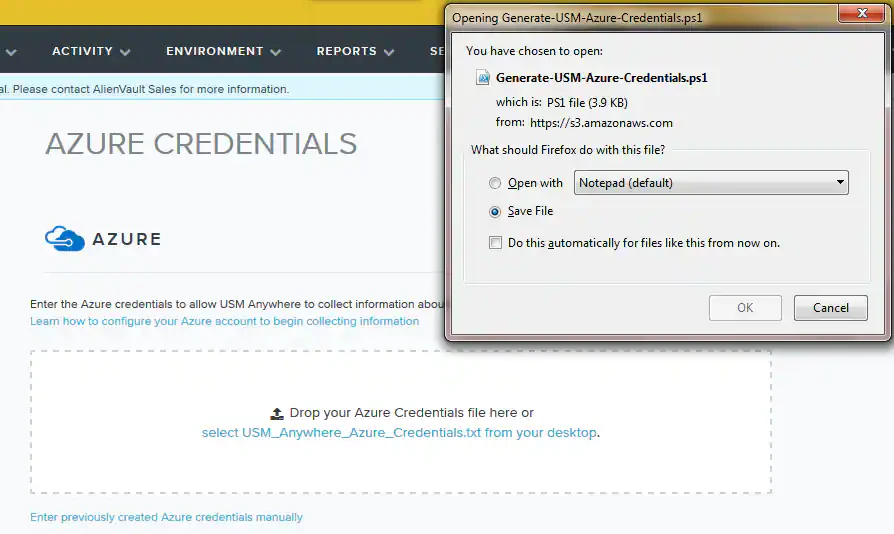Image resolution: width=894 pixels, height=534 pixels.
Task: Click the Cancel button in the dialog
Action: click(x=831, y=308)
